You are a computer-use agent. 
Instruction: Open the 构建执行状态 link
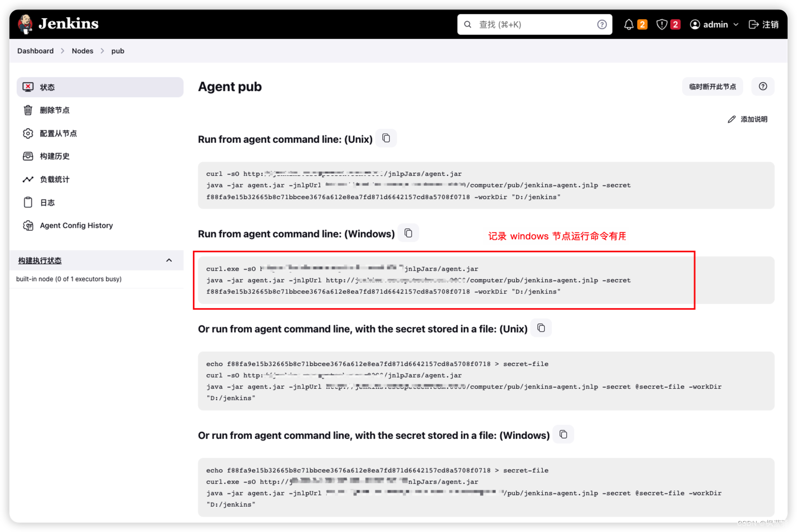pos(40,261)
